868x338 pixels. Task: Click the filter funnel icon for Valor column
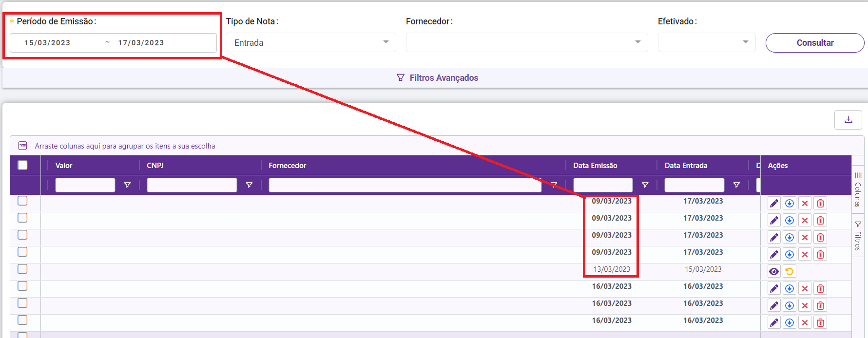point(127,185)
